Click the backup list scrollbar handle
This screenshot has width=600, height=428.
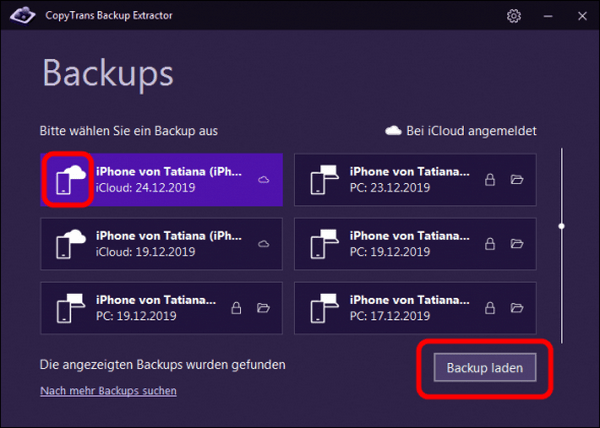pos(561,226)
